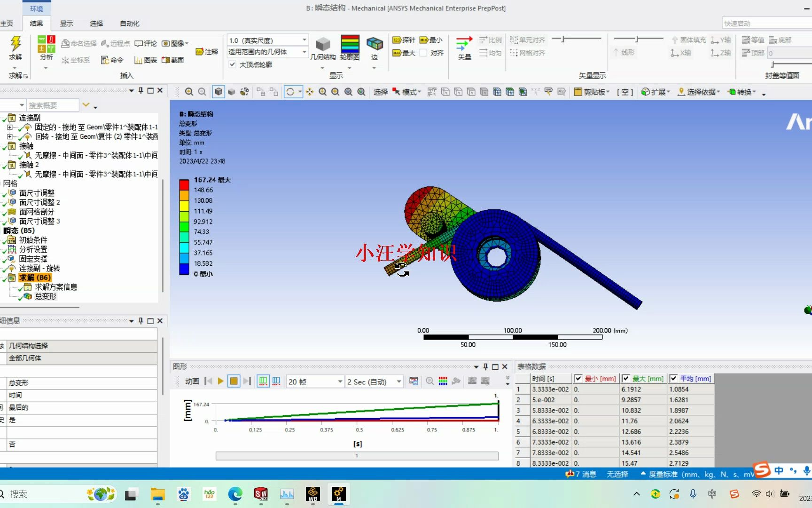Expand the Revolute (回转) joint tree node

tap(10, 136)
